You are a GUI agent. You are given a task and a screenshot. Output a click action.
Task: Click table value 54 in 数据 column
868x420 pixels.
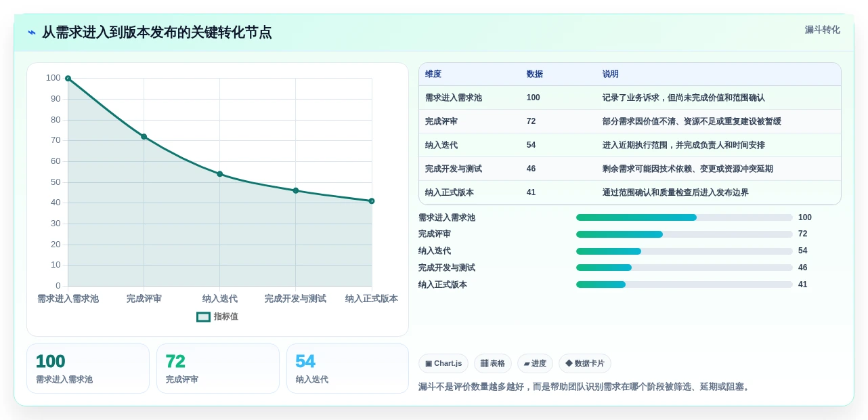[531, 145]
